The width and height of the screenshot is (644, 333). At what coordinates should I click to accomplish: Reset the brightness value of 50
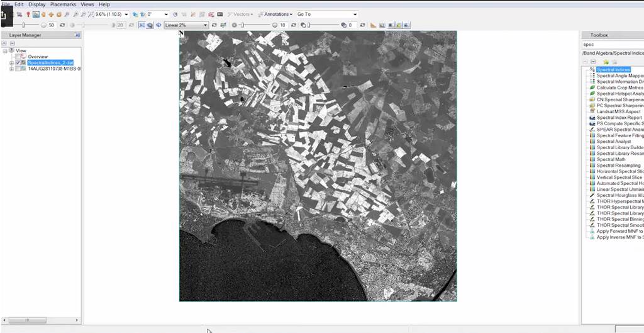62,25
